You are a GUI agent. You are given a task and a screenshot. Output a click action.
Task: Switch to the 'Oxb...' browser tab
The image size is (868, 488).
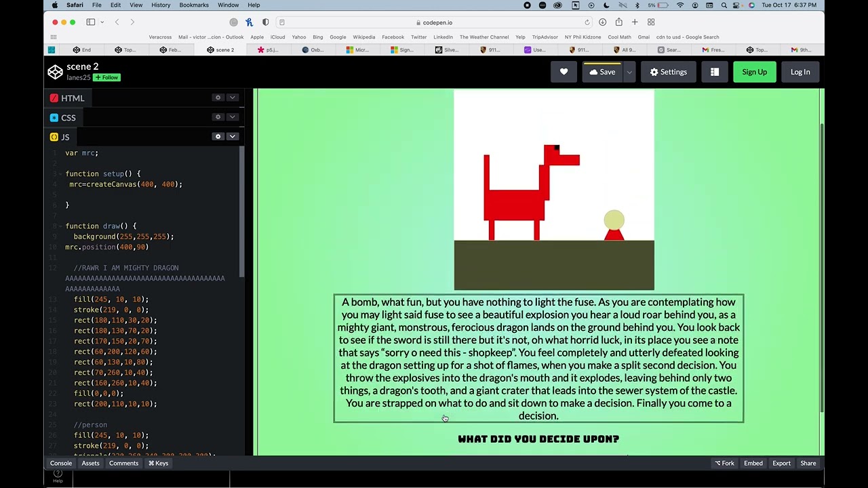(313, 49)
